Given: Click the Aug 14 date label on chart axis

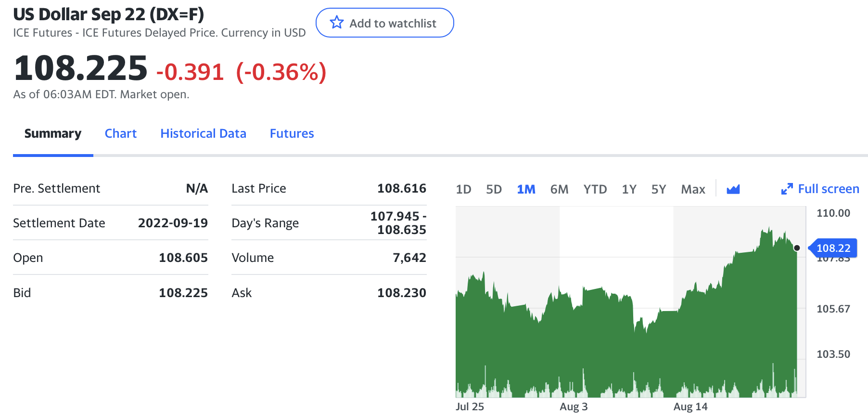Looking at the screenshot, I should 690,406.
